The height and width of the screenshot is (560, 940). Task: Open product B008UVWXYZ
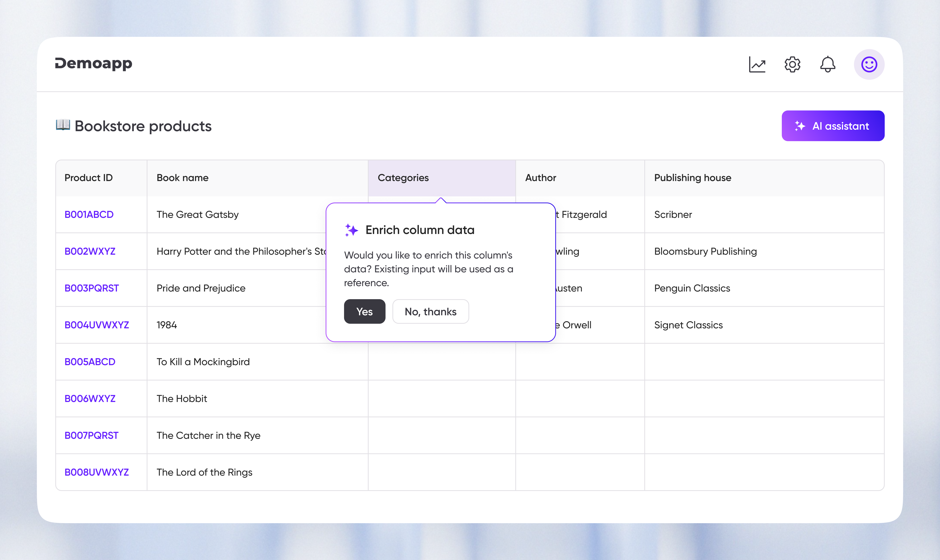tap(96, 472)
